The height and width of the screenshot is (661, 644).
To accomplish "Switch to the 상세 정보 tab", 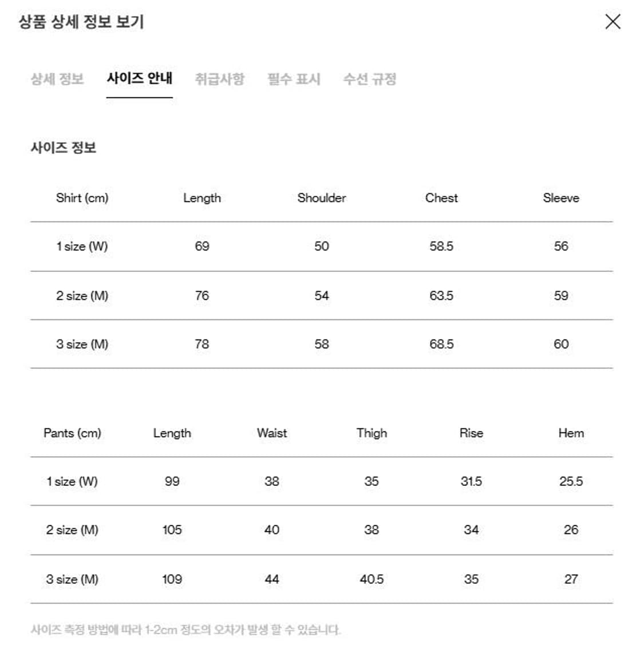I will click(x=57, y=80).
